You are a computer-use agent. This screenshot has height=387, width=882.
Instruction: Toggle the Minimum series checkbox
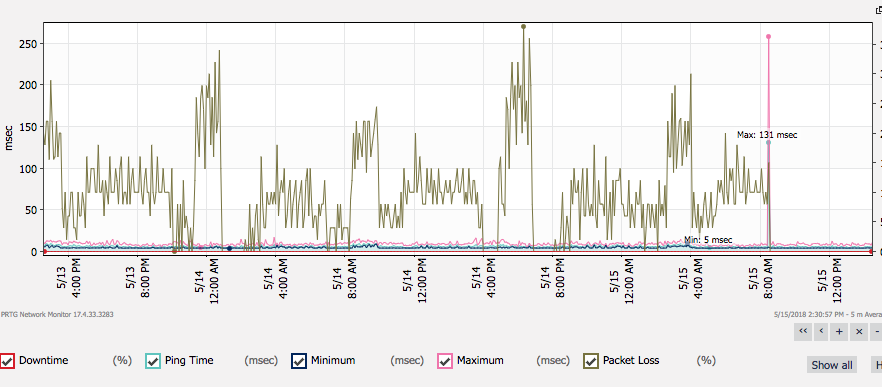click(x=299, y=361)
